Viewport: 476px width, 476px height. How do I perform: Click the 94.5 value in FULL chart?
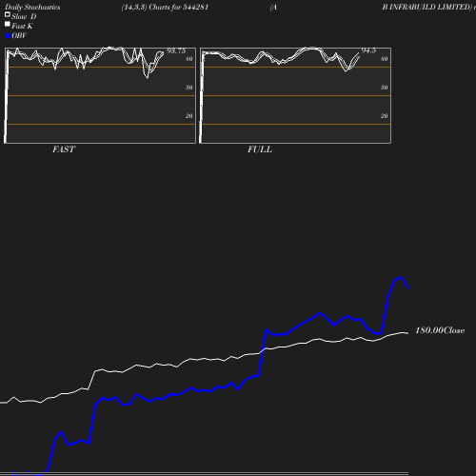click(x=368, y=50)
